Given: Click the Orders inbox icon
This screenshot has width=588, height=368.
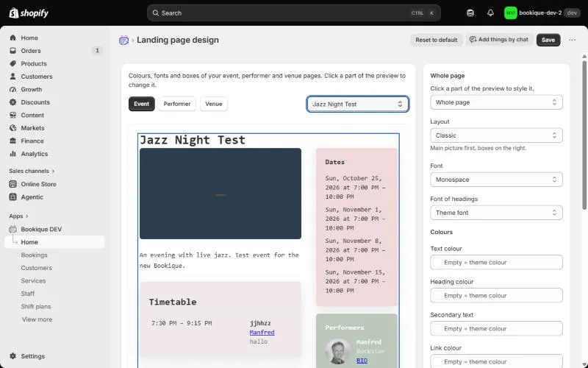Looking at the screenshot, I should click(13, 51).
